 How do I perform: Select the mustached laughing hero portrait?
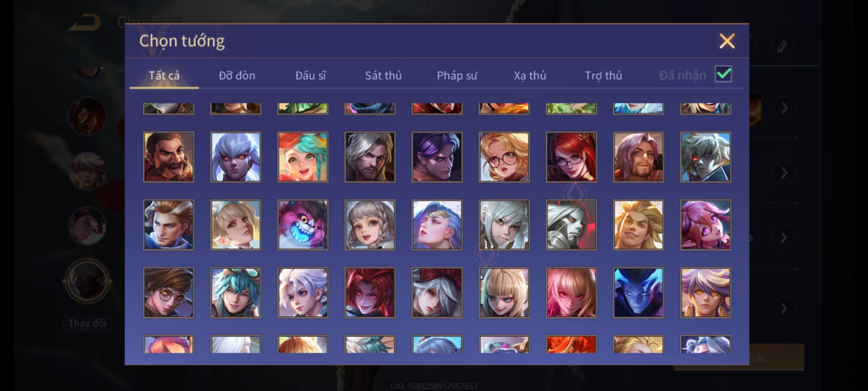169,157
